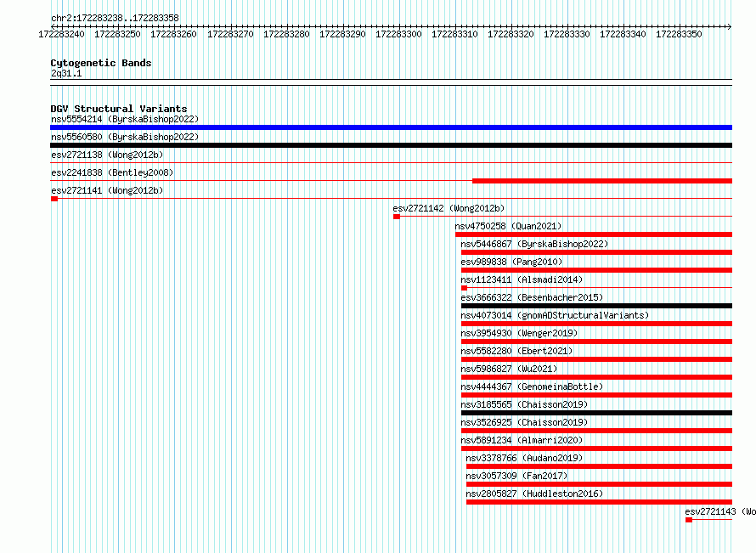Click chr2:172283238..172283358 coordinate label
The height and width of the screenshot is (553, 756).
(115, 18)
